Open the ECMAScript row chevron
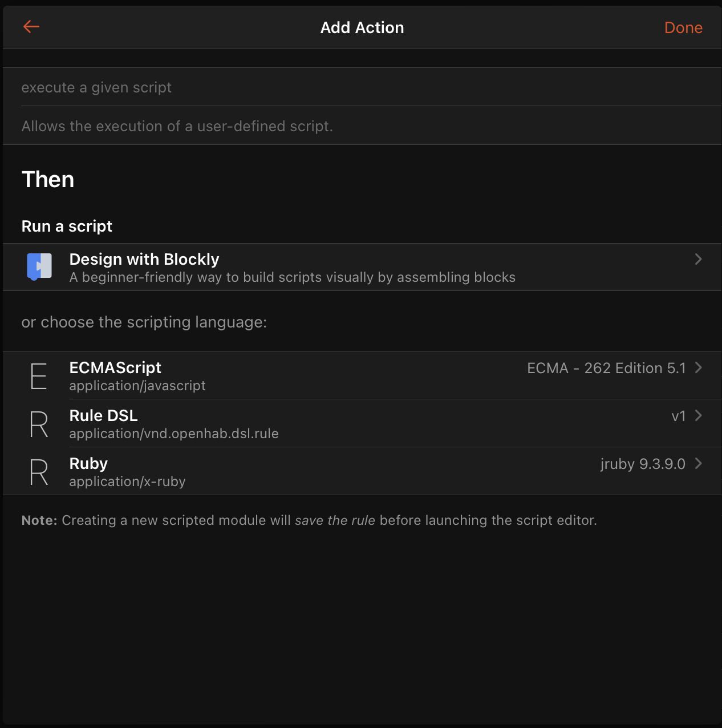Viewport: 722px width, 728px height. 698,368
